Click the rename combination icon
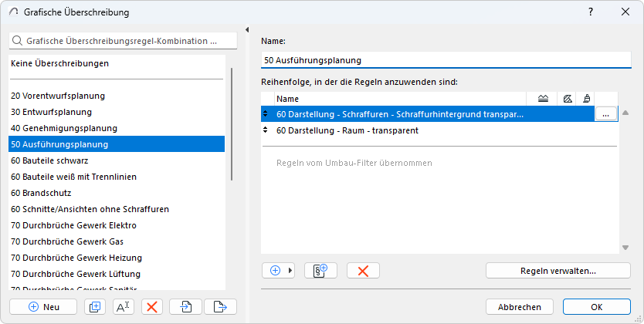644x324 pixels. coord(123,306)
